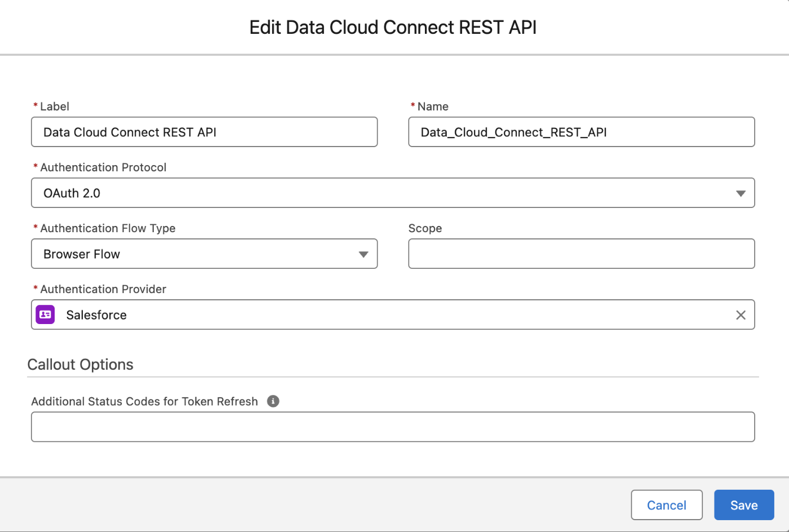Click the Label input field
The width and height of the screenshot is (789, 532).
(x=204, y=132)
